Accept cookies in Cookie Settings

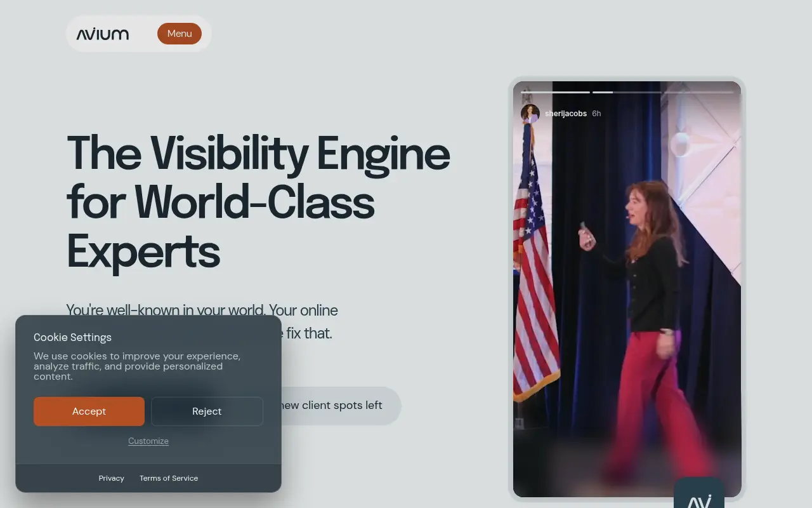click(x=89, y=411)
